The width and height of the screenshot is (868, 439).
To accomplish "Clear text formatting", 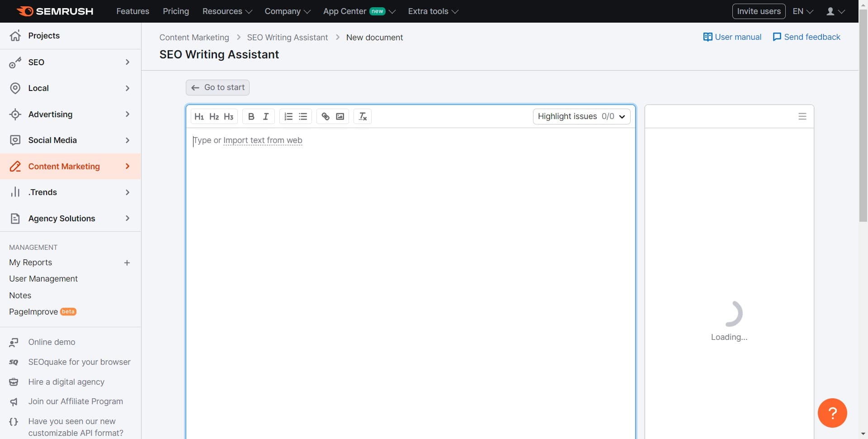I will click(x=363, y=117).
